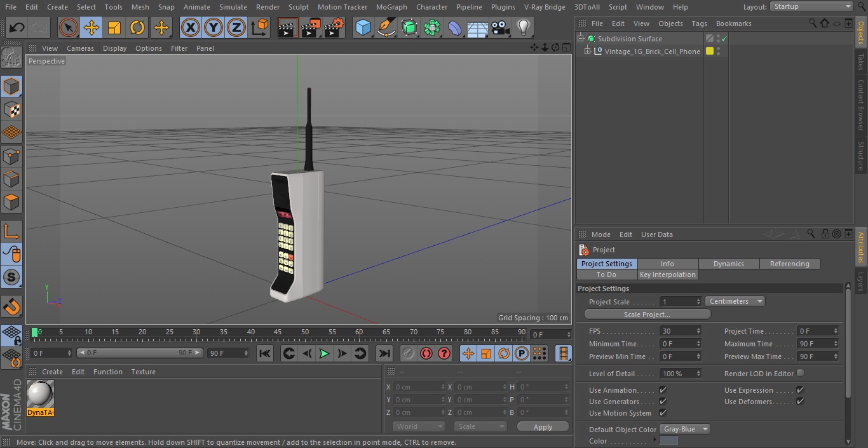Open the material manager Texture menu

tap(143, 372)
